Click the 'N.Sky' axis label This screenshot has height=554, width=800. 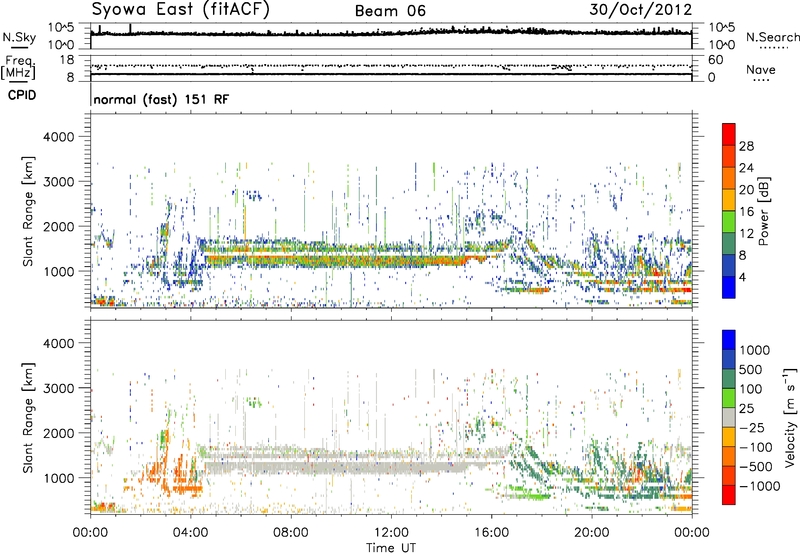tap(19, 37)
